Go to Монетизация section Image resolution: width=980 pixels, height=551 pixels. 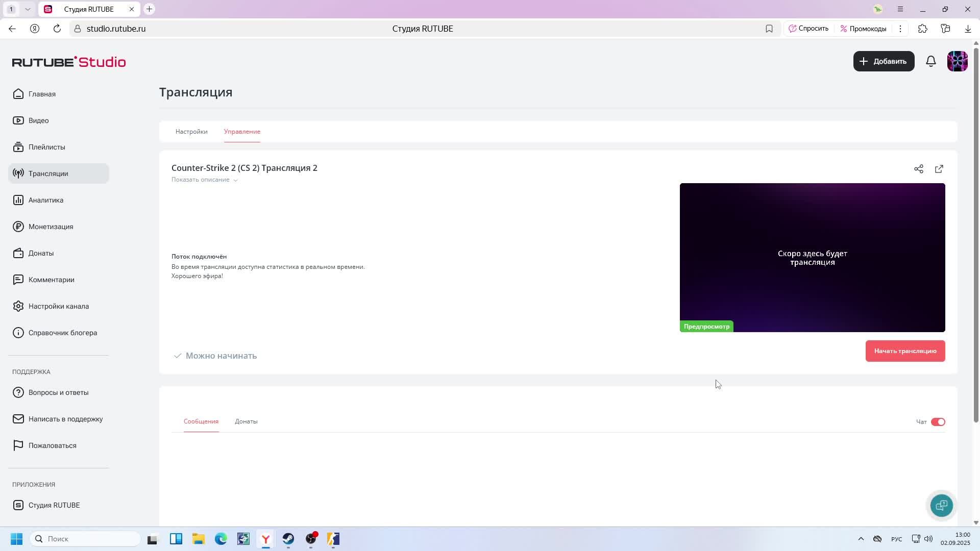click(x=51, y=227)
